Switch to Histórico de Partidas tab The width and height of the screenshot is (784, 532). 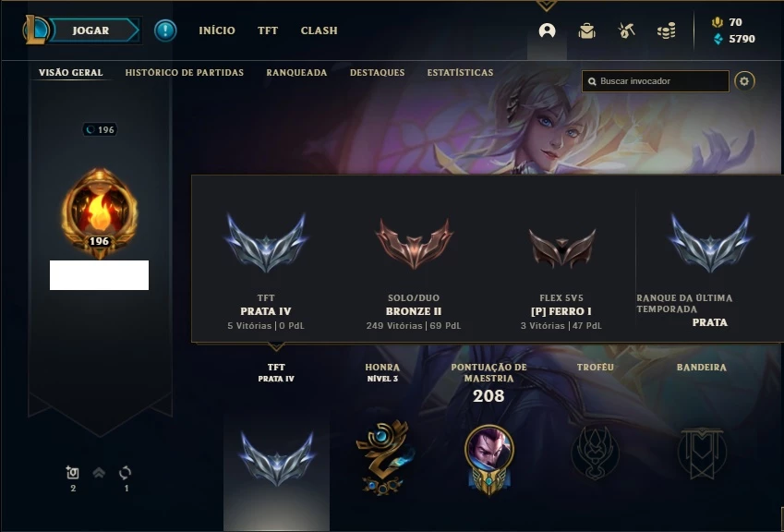click(185, 72)
